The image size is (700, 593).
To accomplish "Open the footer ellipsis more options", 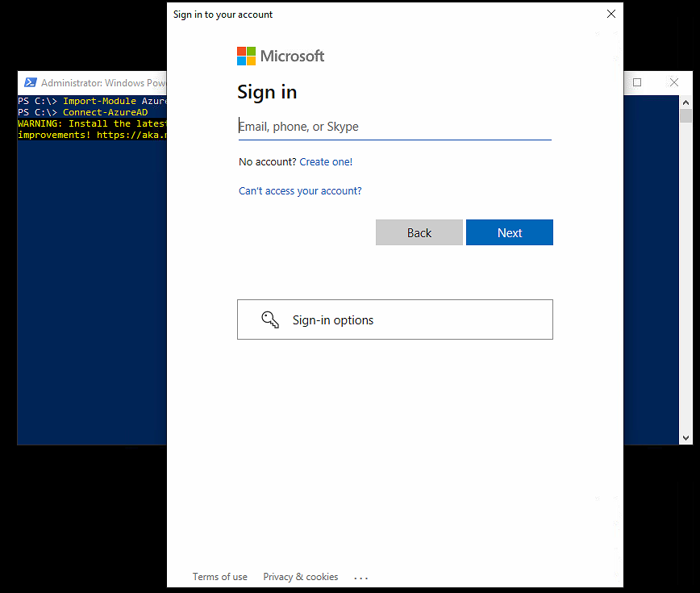I will (360, 578).
